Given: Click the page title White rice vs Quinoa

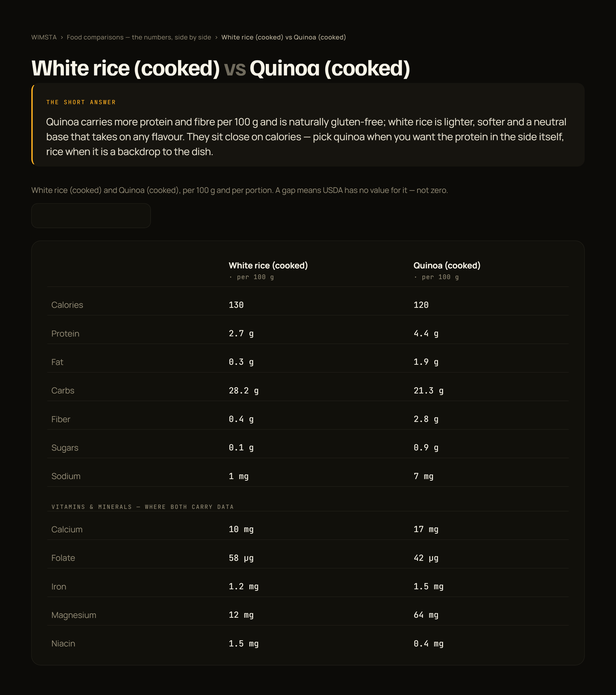Looking at the screenshot, I should tap(221, 68).
